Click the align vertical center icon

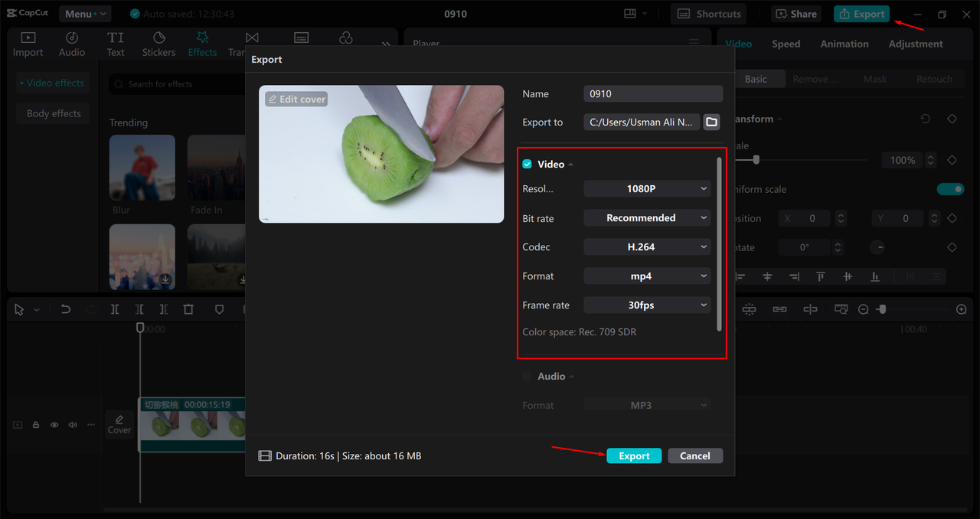pyautogui.click(x=848, y=276)
